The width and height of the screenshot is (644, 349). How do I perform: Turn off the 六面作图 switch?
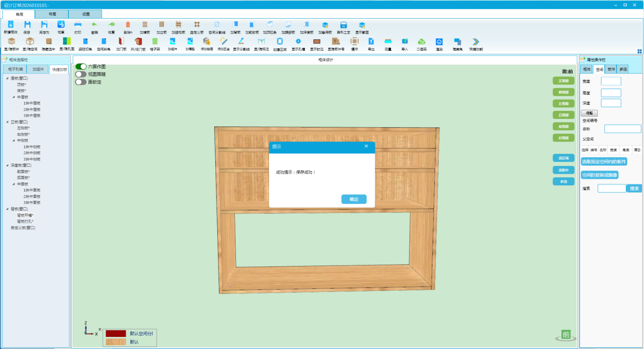coord(81,66)
